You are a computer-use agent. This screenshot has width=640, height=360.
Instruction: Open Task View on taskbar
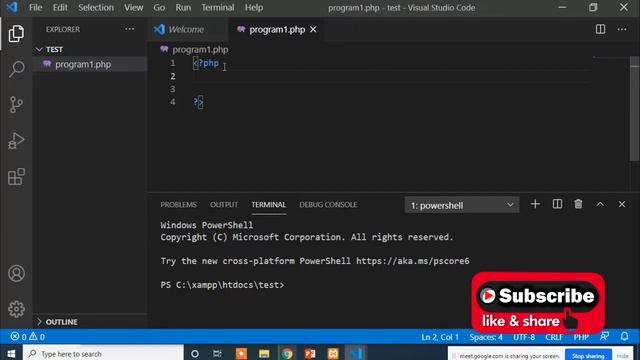[217, 354]
